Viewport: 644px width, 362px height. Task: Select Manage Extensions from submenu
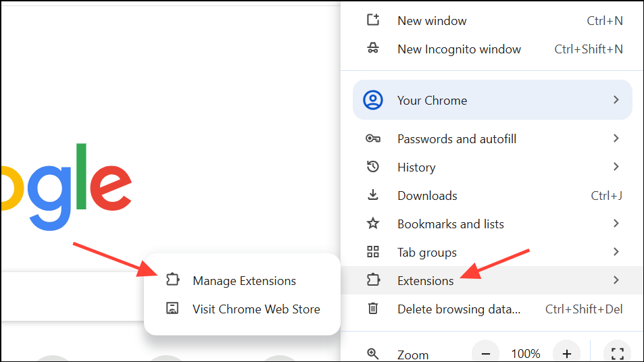coord(244,280)
